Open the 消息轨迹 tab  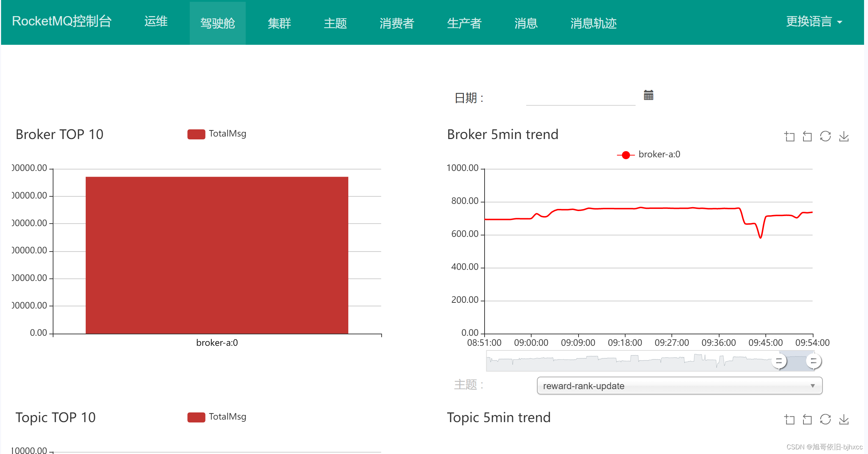point(593,23)
